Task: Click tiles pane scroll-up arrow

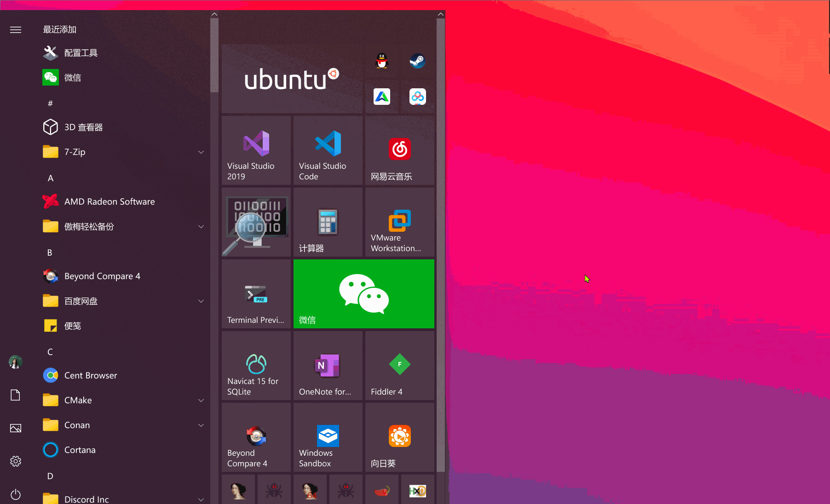Action: [441, 14]
